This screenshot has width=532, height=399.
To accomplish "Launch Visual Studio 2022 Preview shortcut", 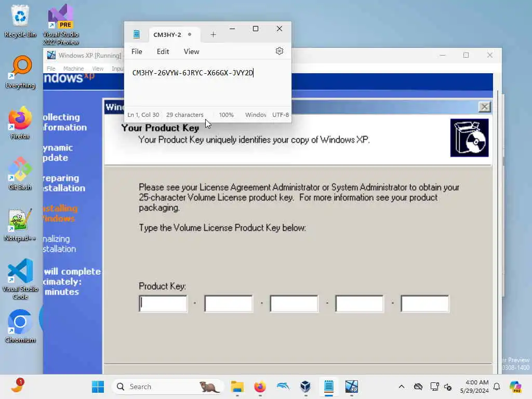I will 61,24.
